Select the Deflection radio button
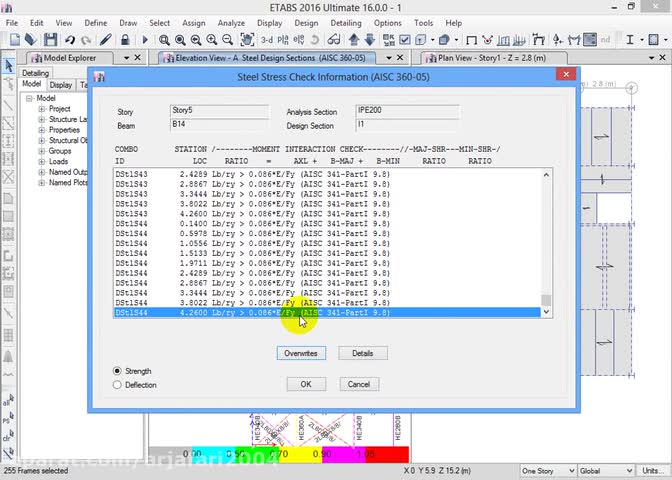This screenshot has height=480, width=672. (117, 385)
